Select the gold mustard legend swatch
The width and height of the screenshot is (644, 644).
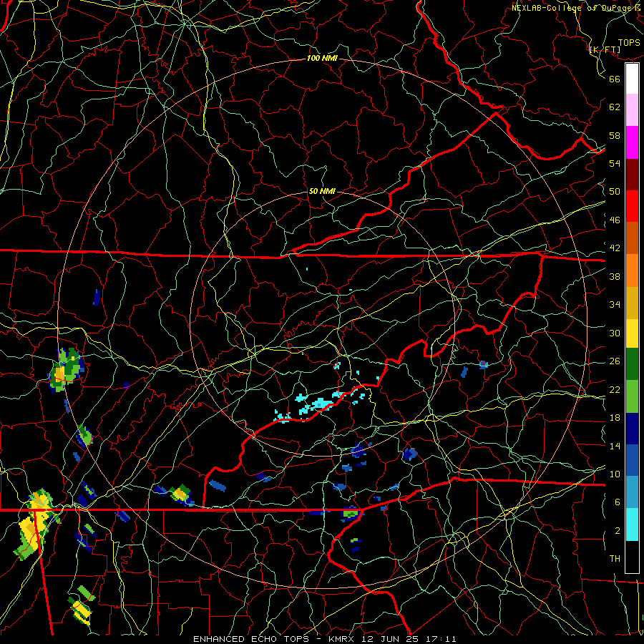pyautogui.click(x=632, y=303)
